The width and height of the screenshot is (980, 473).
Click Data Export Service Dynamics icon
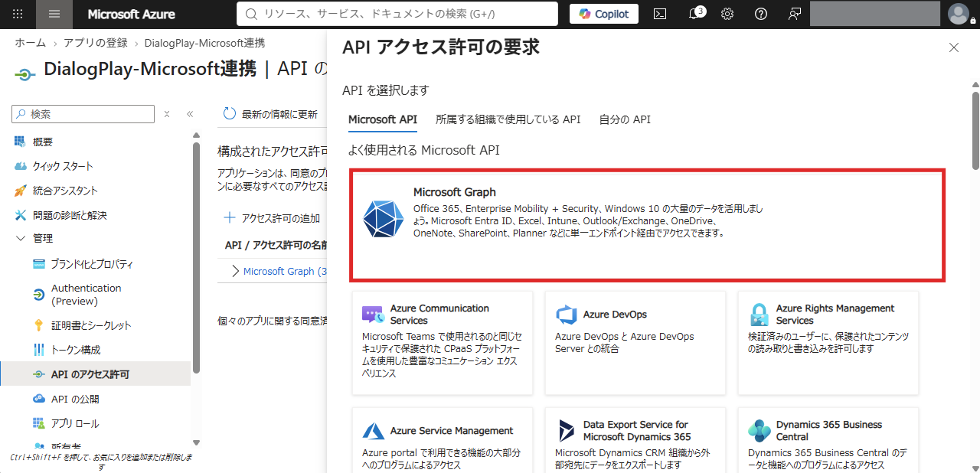pyautogui.click(x=566, y=431)
